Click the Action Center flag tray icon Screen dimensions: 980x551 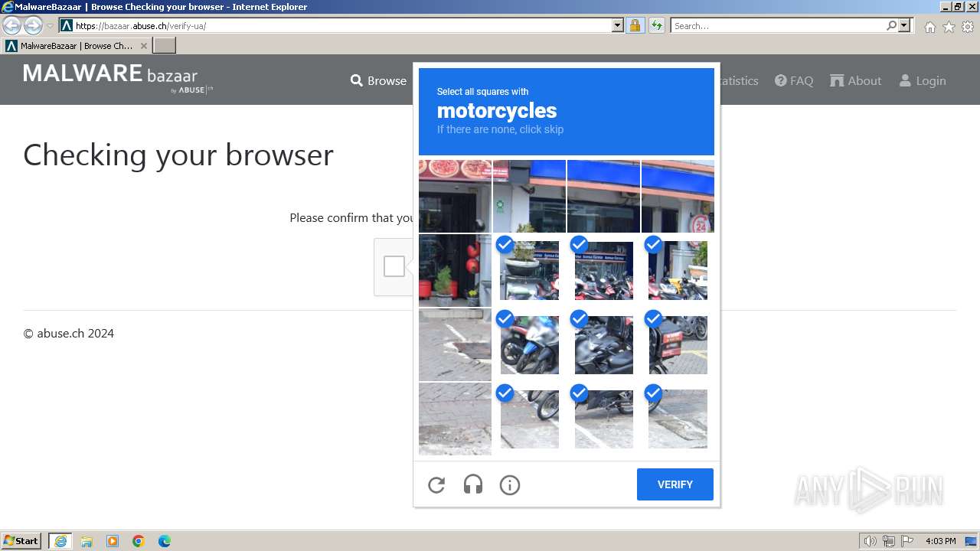click(907, 541)
